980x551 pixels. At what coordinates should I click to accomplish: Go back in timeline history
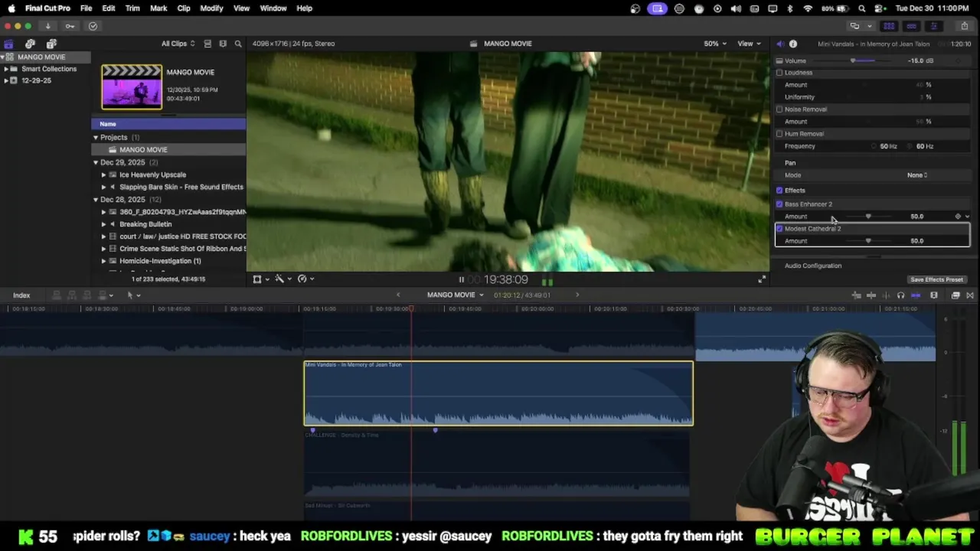[398, 295]
